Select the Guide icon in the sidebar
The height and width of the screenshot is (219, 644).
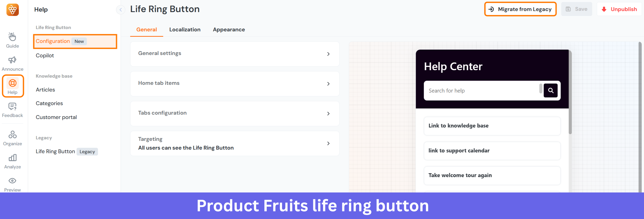[x=12, y=37]
